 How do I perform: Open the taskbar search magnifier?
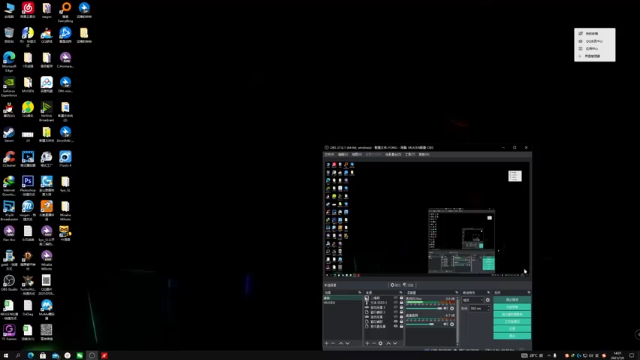click(18, 356)
